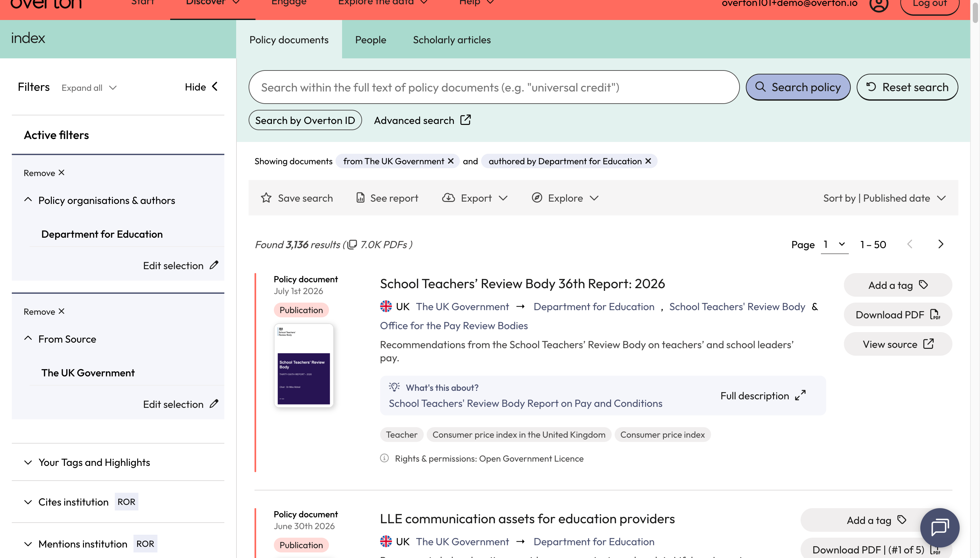The width and height of the screenshot is (980, 558).
Task: Open LLE communication assets for education providers title
Action: (527, 519)
